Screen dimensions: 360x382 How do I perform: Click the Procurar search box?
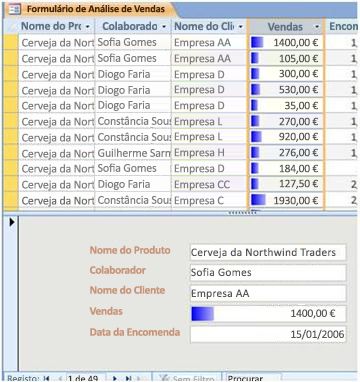click(x=253, y=378)
